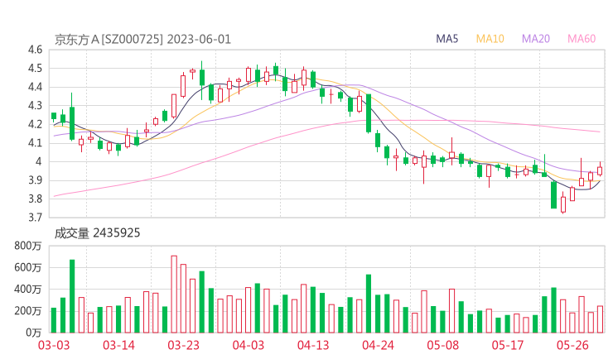This screenshot has width=613, height=364.
Task: Click the large green candlestick near 04-24
Action: coord(369,113)
